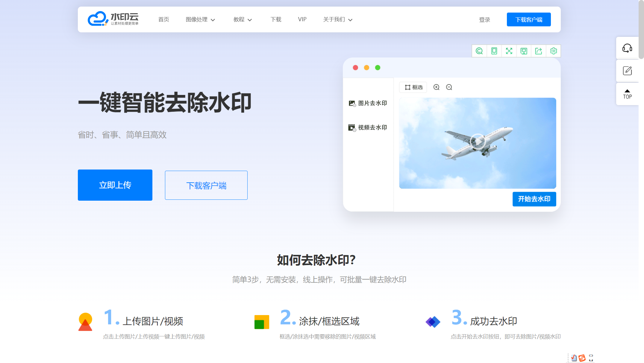Click the feedback pencil edit icon

(627, 71)
